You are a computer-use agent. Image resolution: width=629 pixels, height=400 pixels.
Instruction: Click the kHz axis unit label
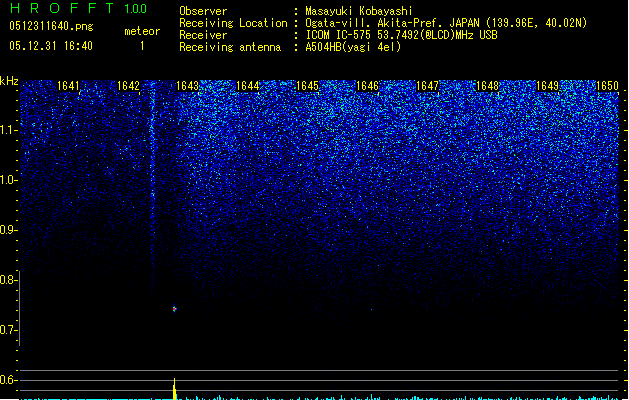point(9,81)
